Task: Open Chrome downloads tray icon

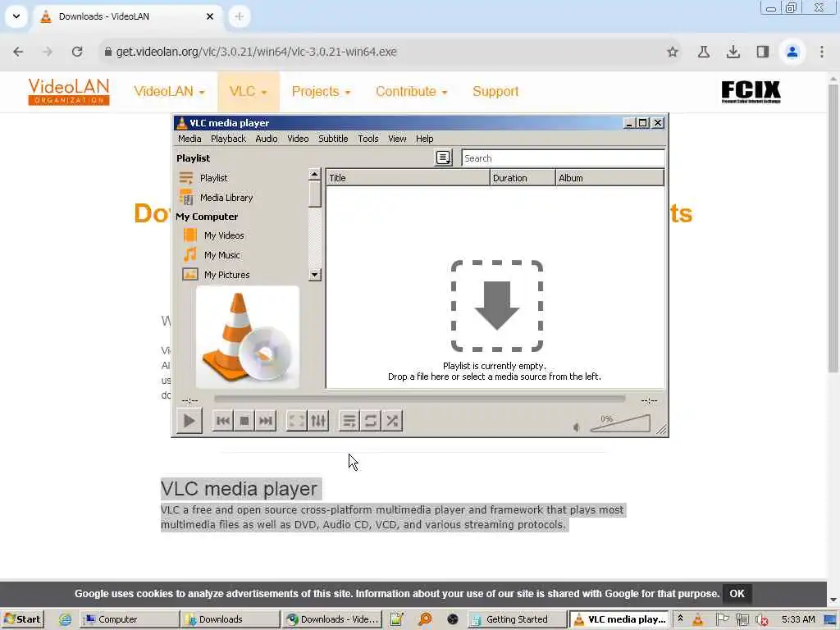Action: [x=733, y=52]
